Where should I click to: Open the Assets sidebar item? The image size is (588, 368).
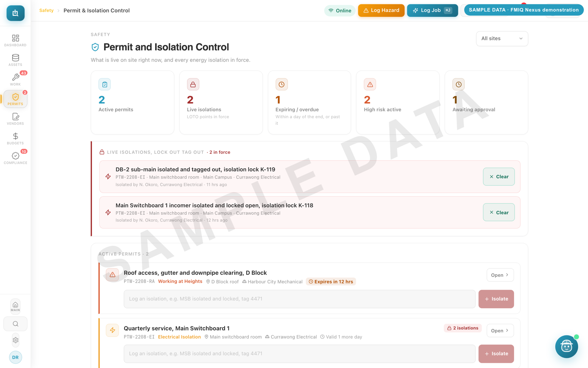(15, 60)
